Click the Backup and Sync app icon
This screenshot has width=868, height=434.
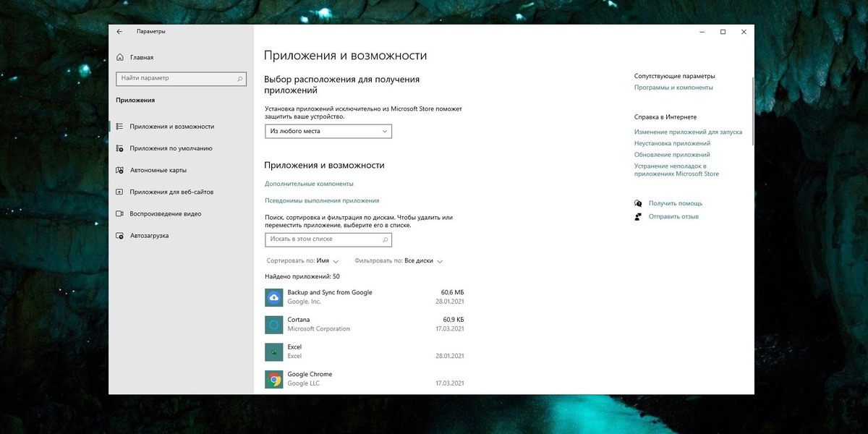(x=273, y=297)
